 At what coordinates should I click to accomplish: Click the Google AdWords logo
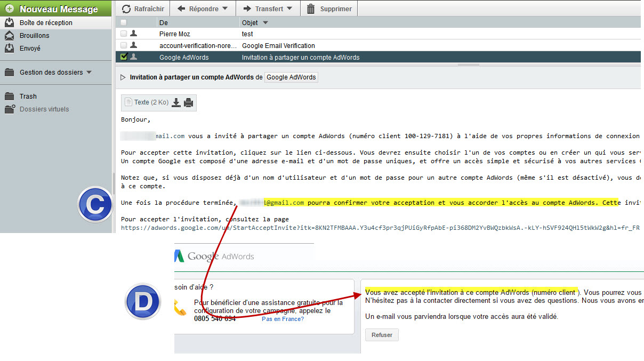(214, 256)
